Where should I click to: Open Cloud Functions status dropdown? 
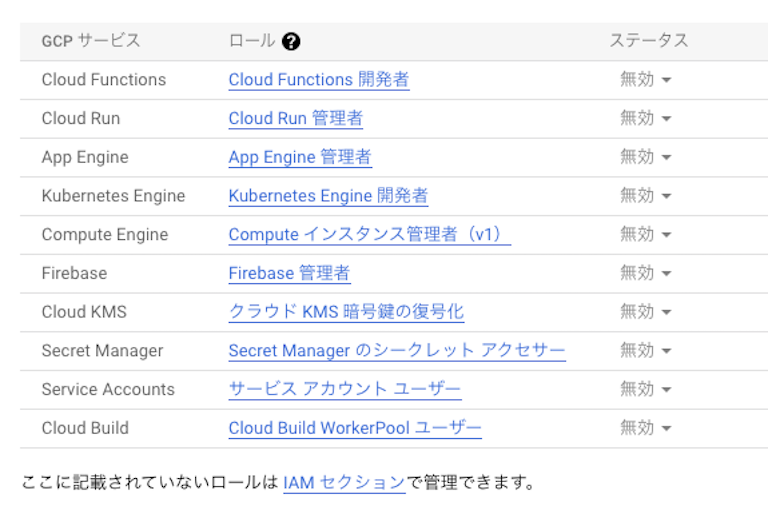pos(645,80)
